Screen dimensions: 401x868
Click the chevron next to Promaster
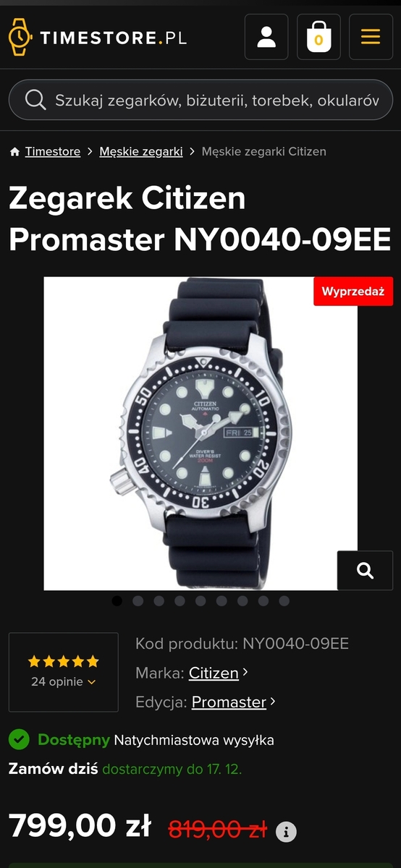273,702
